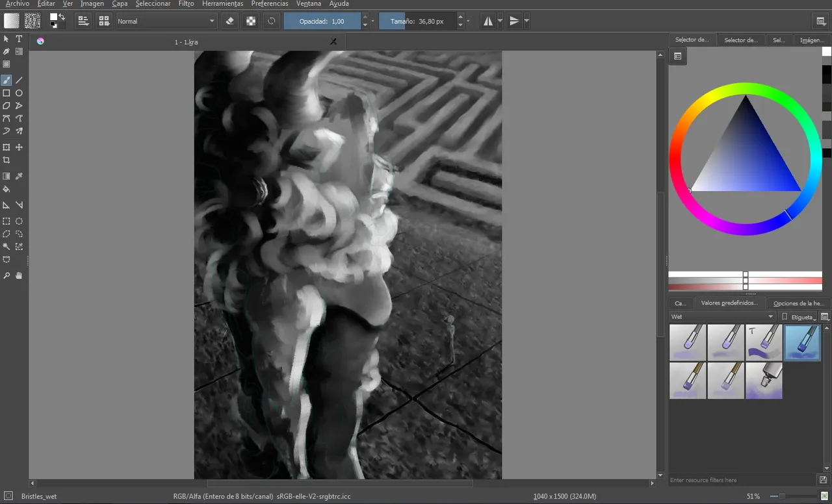Select the Pan hand tool
Image resolution: width=832 pixels, height=504 pixels.
[x=19, y=275]
